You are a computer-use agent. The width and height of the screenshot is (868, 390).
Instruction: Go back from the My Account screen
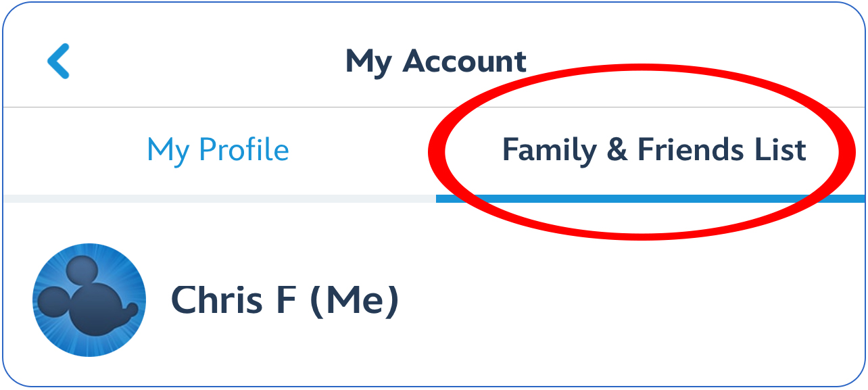point(58,62)
